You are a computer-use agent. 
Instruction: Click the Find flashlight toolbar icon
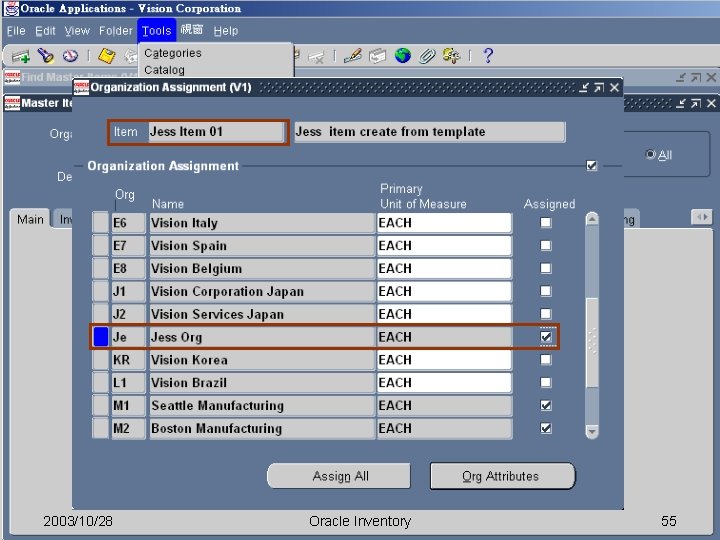pyautogui.click(x=45, y=56)
